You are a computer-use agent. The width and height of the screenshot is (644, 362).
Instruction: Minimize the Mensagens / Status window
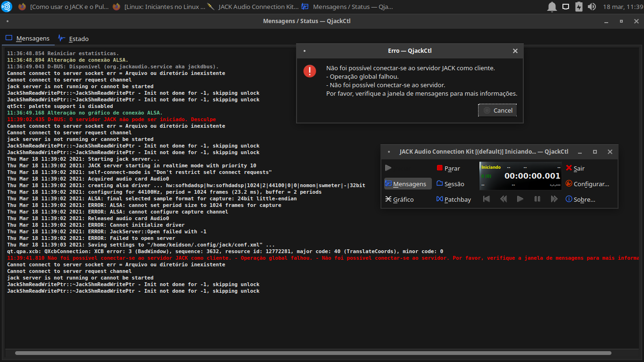point(606,21)
